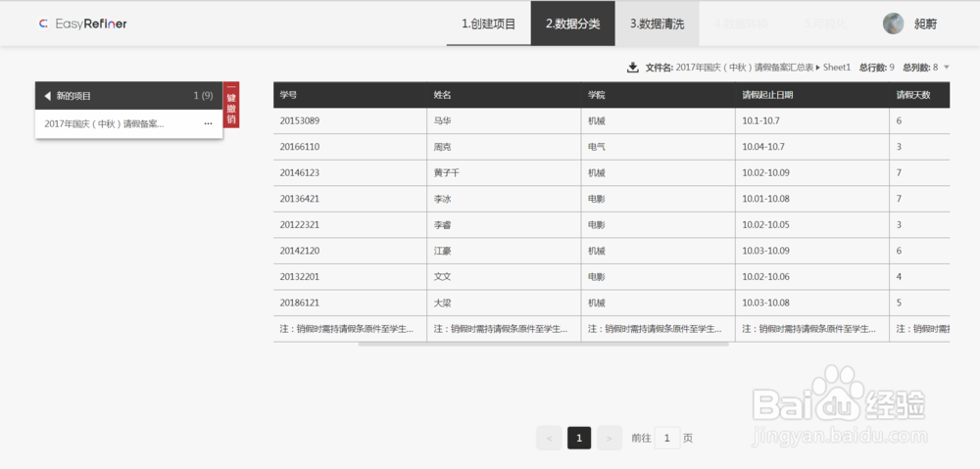Switch to the 1.创建项目 tab

click(x=489, y=23)
